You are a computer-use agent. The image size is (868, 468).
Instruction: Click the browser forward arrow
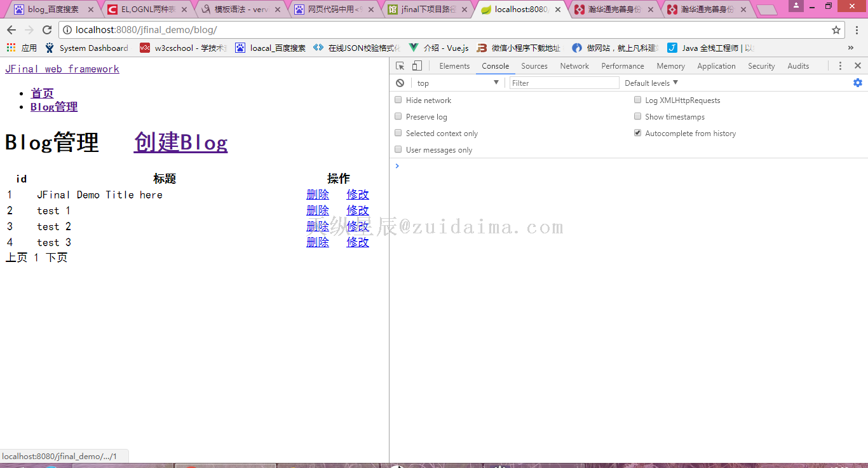point(29,30)
